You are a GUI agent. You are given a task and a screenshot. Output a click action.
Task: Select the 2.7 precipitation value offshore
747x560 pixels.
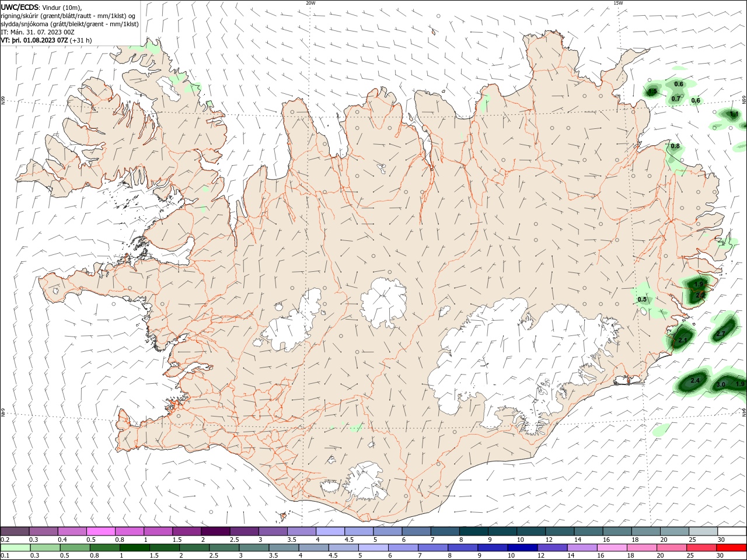coord(721,334)
